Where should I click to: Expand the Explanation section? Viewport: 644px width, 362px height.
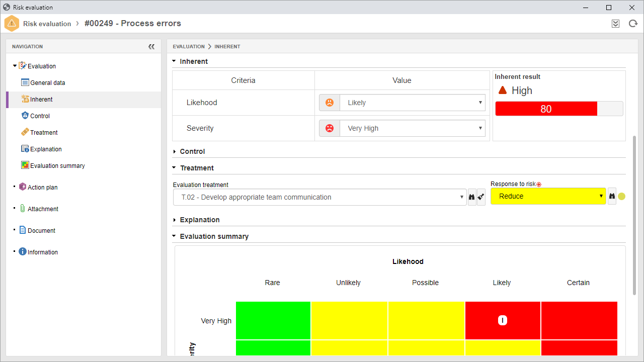pyautogui.click(x=174, y=220)
